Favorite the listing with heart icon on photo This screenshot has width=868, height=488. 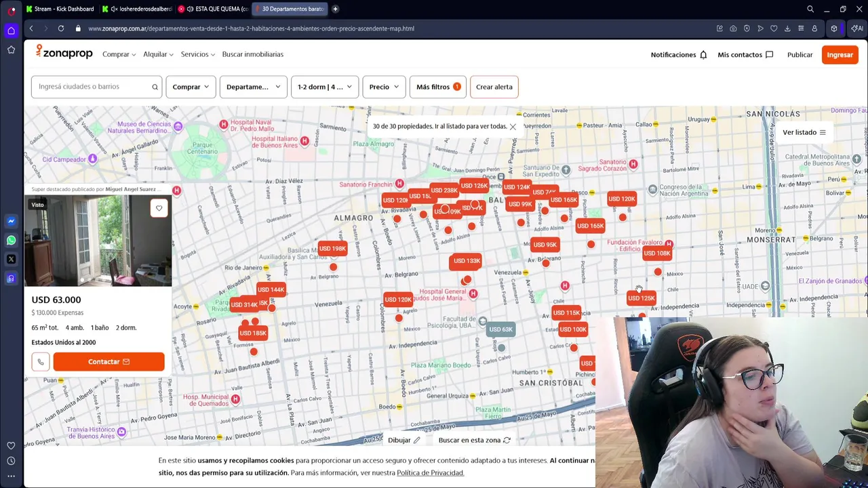coord(159,209)
